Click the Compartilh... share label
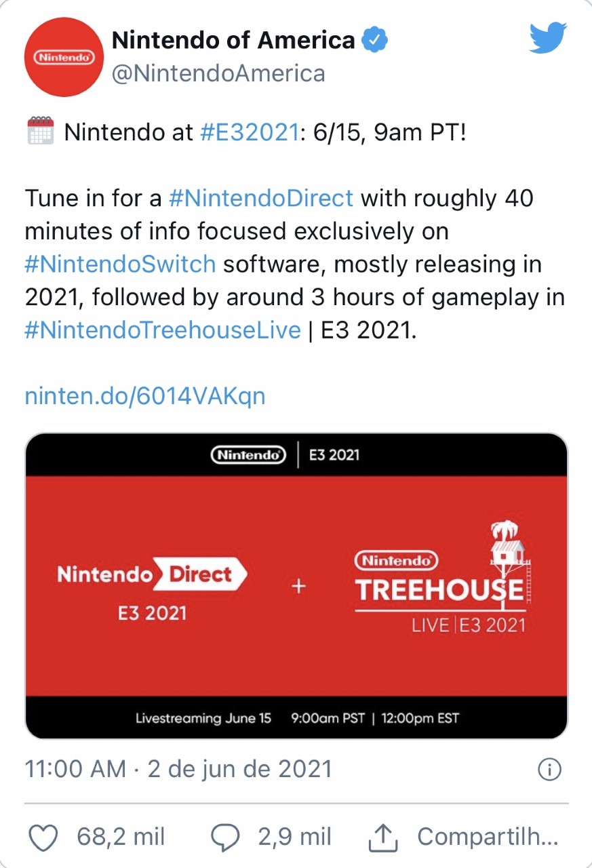This screenshot has height=868, width=592. pos(488,837)
